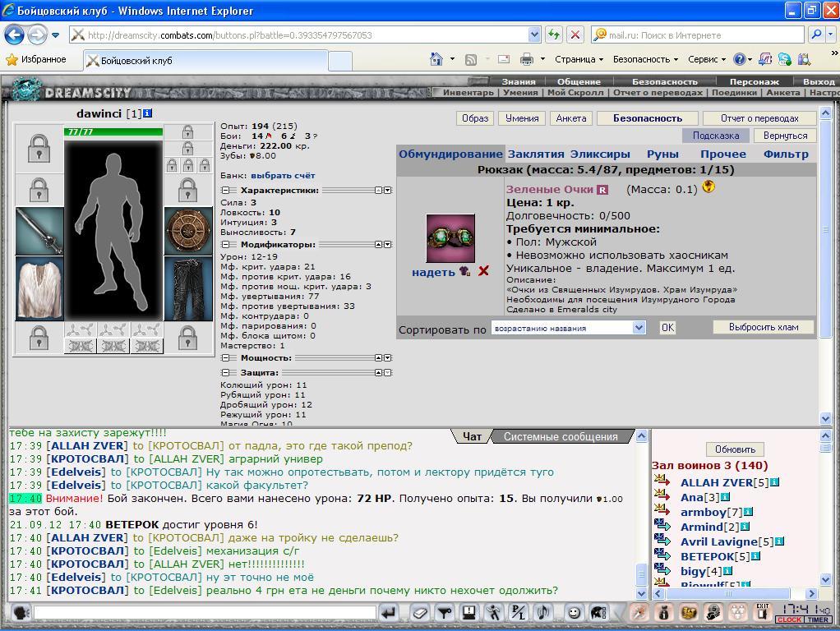Open the info icon next to armboy[7]
This screenshot has width=840, height=631.
749,512
